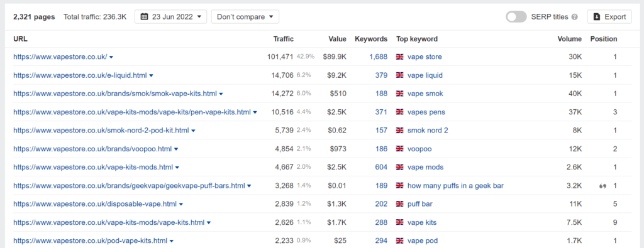Sort by the Traffic column header
This screenshot has width=644, height=248.
pos(284,39)
